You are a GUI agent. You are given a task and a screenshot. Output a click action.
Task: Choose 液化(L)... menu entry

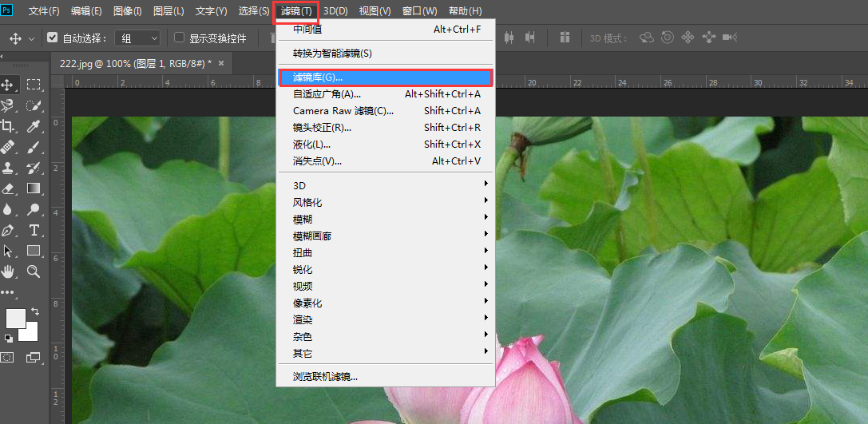385,145
